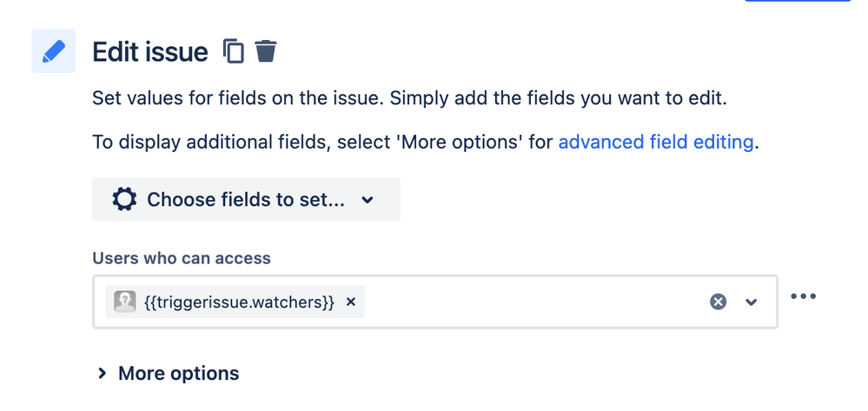The image size is (868, 411).
Task: Click the chevron in Choose fields to set
Action: [x=367, y=200]
